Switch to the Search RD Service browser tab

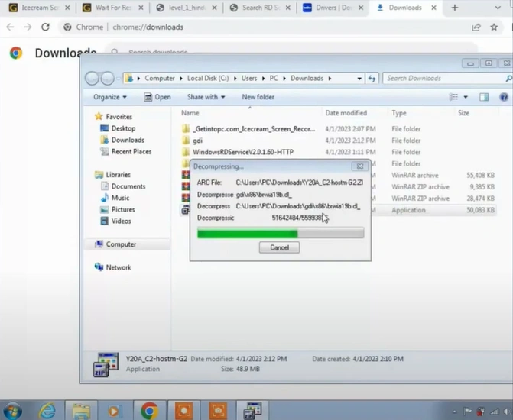261,8
